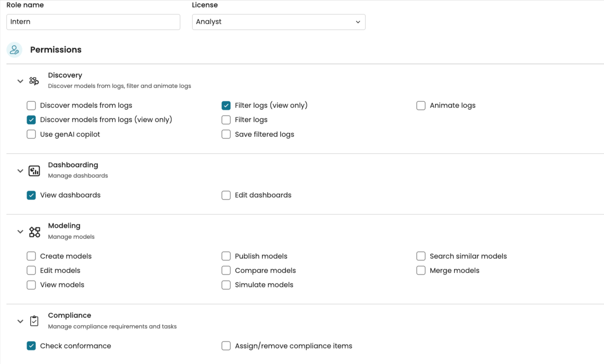Enable Edit dashboards permission
604x364 pixels.
click(226, 195)
